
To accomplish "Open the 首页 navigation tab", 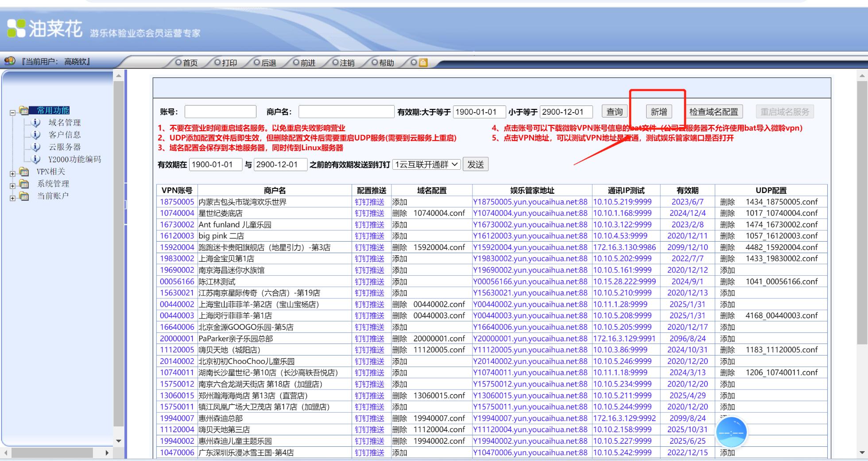I will 186,63.
